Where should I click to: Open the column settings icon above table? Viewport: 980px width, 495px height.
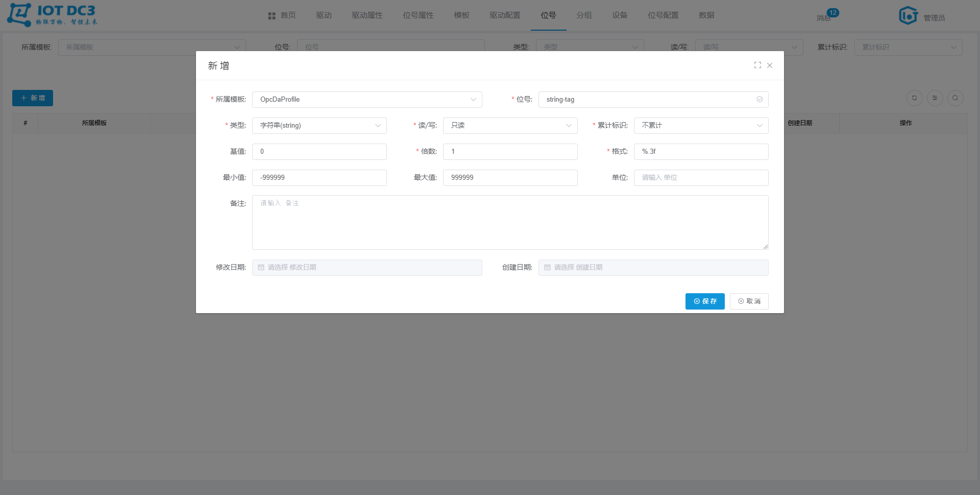[x=935, y=98]
